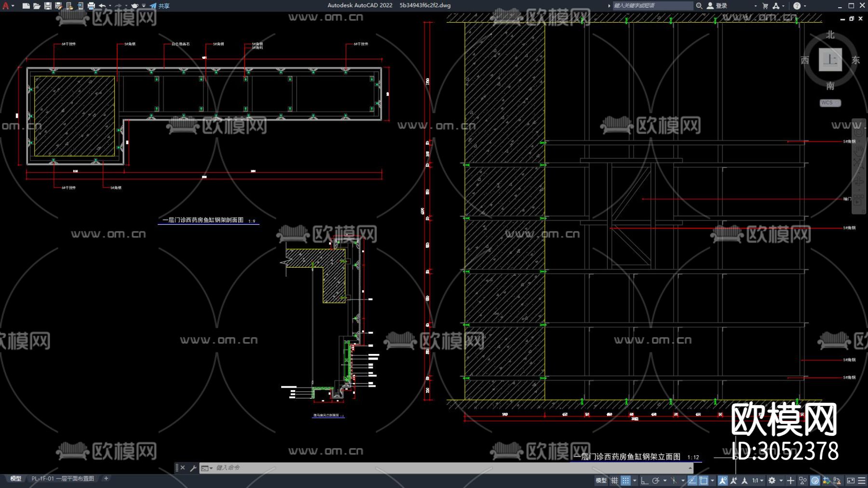868x488 pixels.
Task: Click the Plot printer icon
Action: pos(91,6)
